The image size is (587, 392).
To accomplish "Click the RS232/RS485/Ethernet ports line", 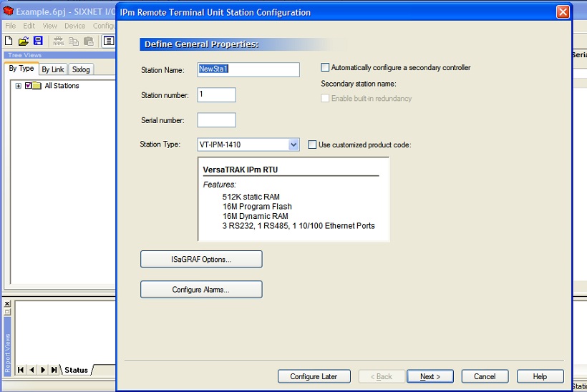I will (299, 226).
